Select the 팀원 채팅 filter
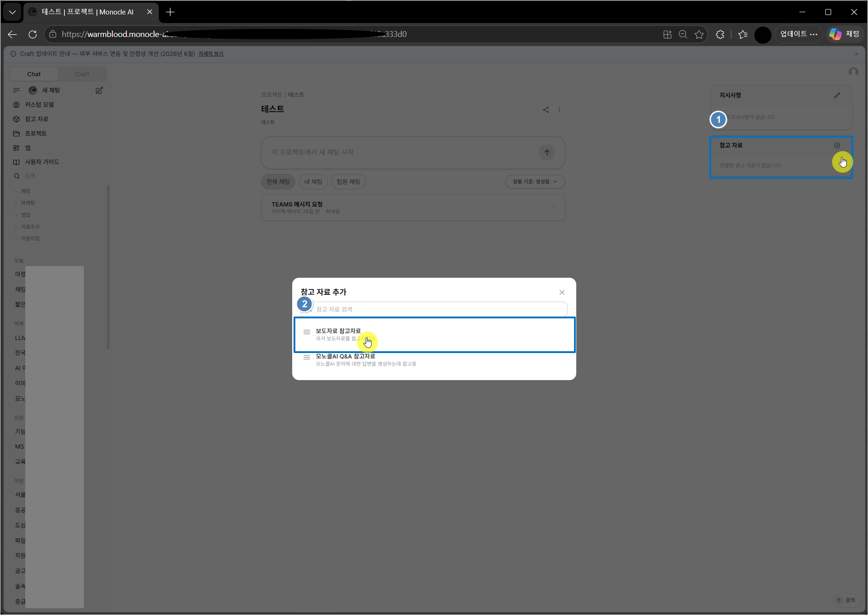The height and width of the screenshot is (615, 868). tap(349, 182)
